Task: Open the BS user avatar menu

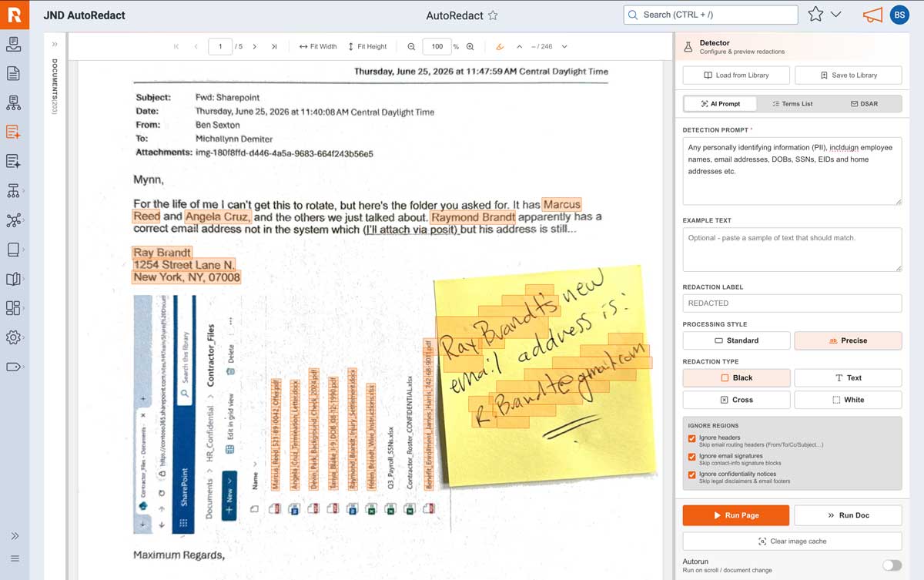Action: point(899,15)
